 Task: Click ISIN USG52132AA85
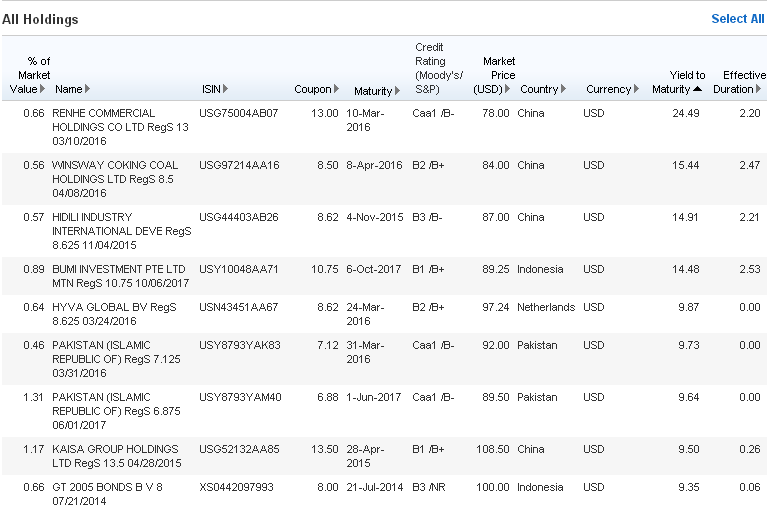[x=239, y=449]
